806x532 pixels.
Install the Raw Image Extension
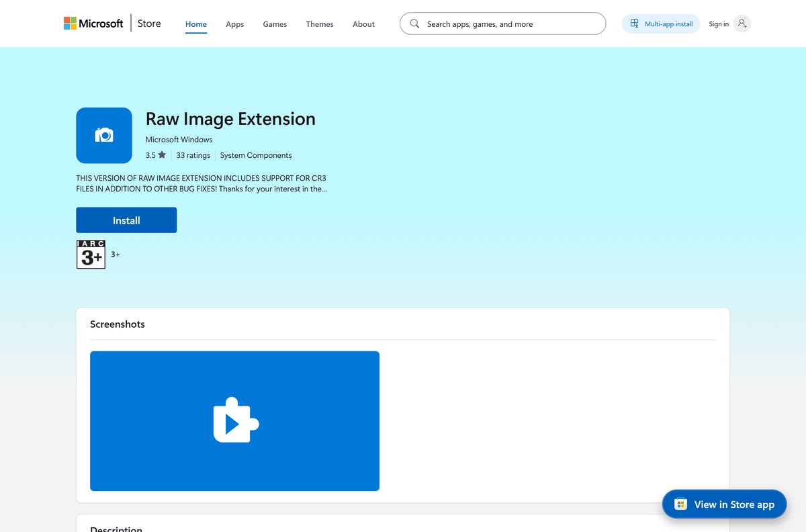coord(126,220)
